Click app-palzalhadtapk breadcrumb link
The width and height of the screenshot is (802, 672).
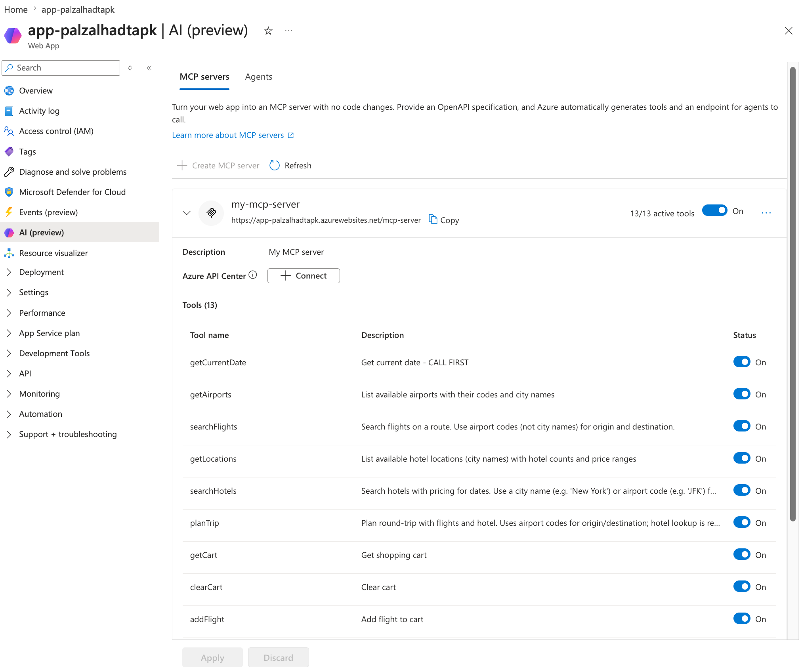click(78, 10)
